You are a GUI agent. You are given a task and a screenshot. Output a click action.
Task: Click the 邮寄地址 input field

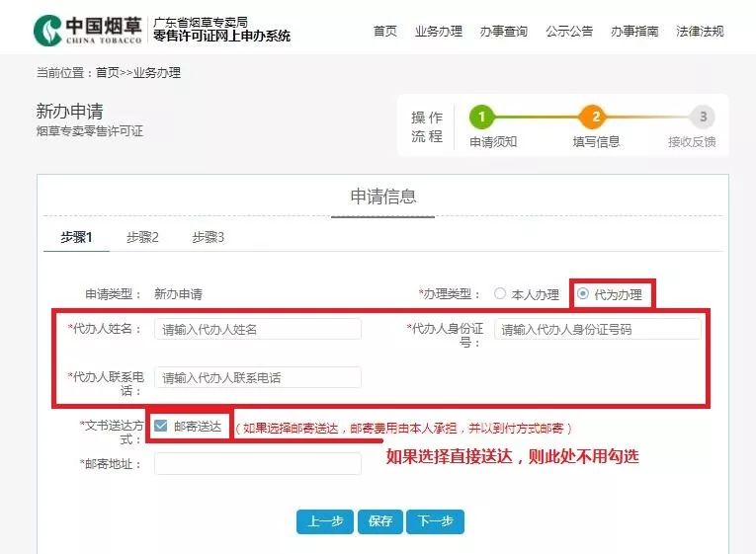pos(258,463)
